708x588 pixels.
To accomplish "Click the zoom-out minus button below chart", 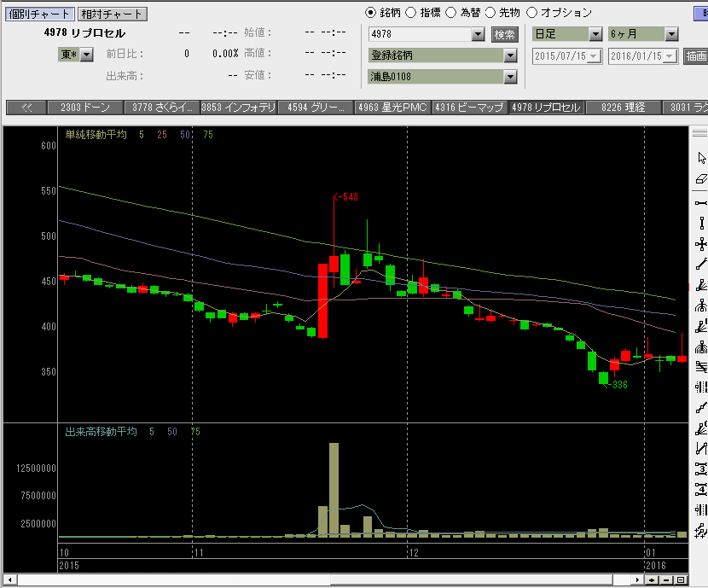I will click(666, 579).
